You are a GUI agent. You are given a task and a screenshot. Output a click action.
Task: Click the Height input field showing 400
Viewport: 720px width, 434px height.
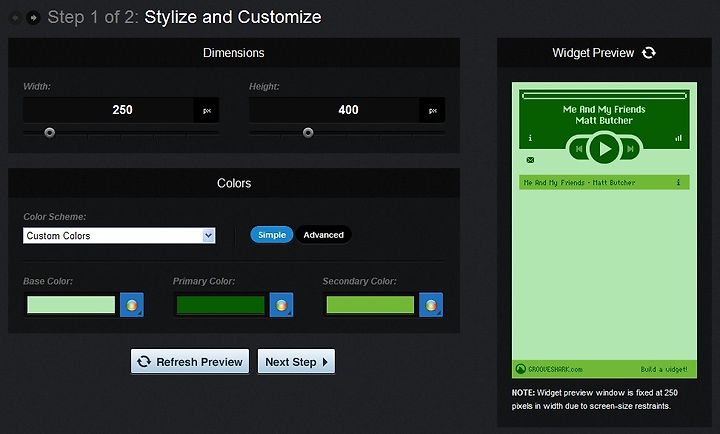335,110
